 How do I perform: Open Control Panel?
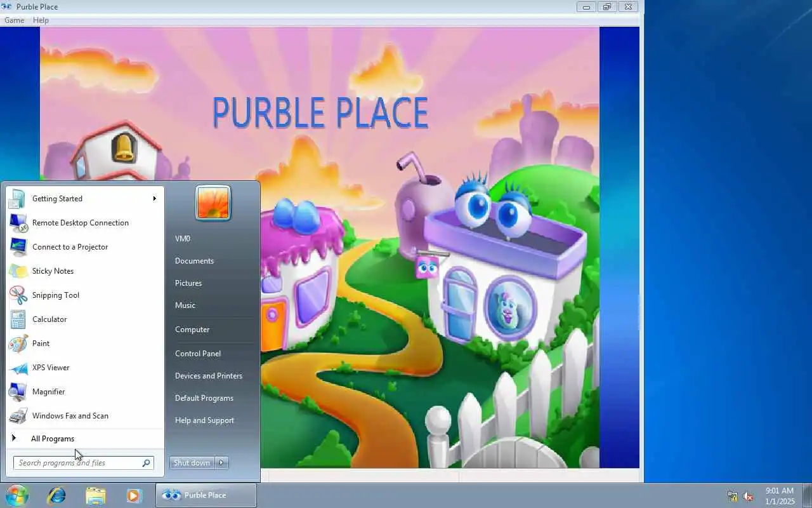198,354
